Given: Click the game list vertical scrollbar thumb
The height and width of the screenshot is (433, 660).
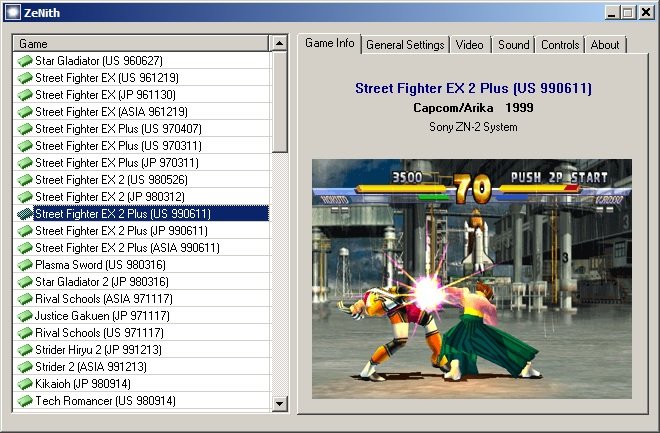Looking at the screenshot, I should pyautogui.click(x=280, y=100).
